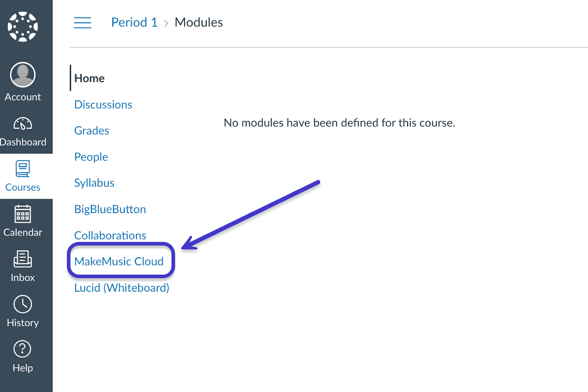Open the Syllabus link
Screen dimensions: 588x392
pyautogui.click(x=94, y=183)
